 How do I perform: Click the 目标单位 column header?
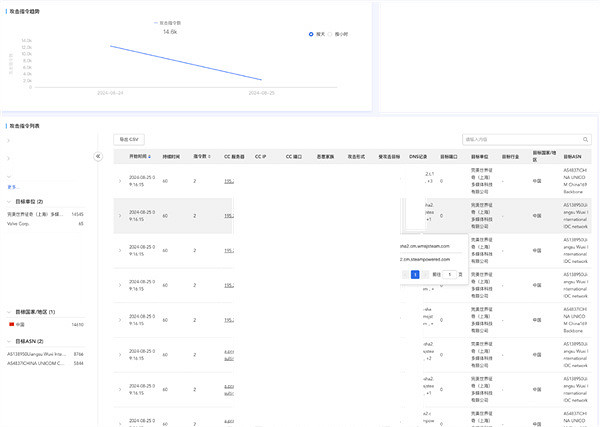point(481,156)
